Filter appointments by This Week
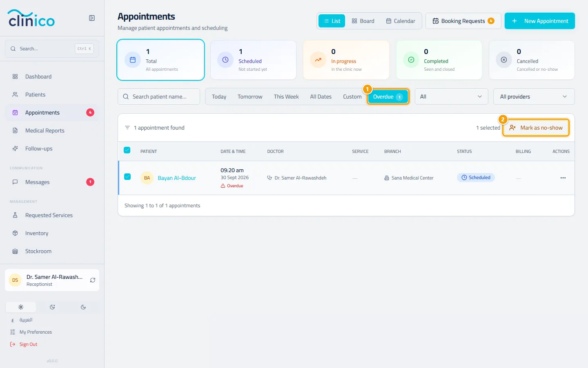 [286, 96]
